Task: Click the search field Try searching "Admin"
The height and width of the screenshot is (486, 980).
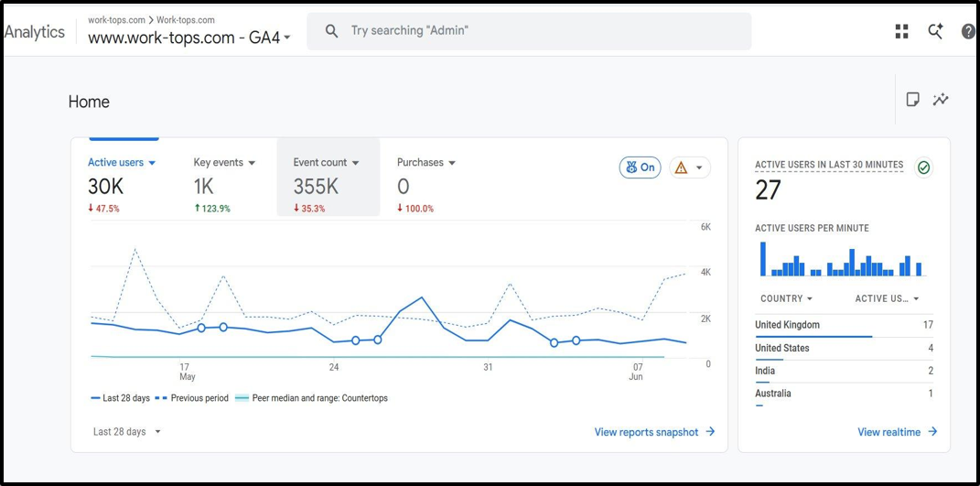Action: [x=529, y=31]
